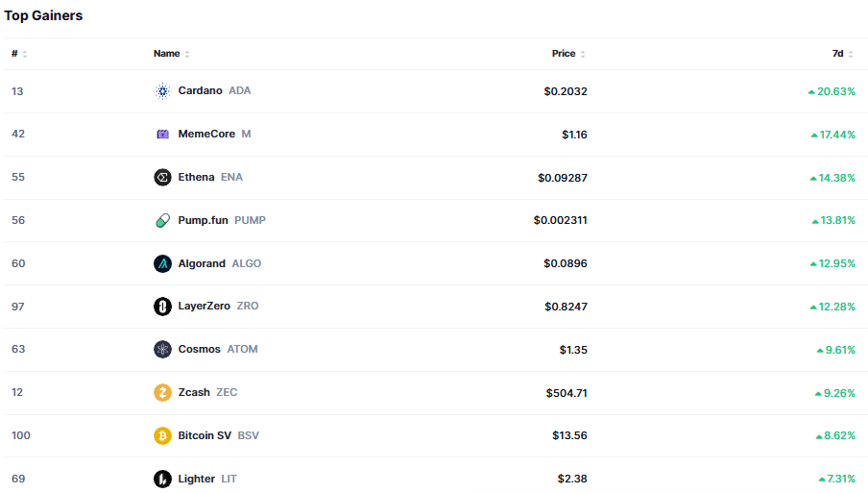Open the Cardano coin page link
868x493 pixels.
(200, 90)
